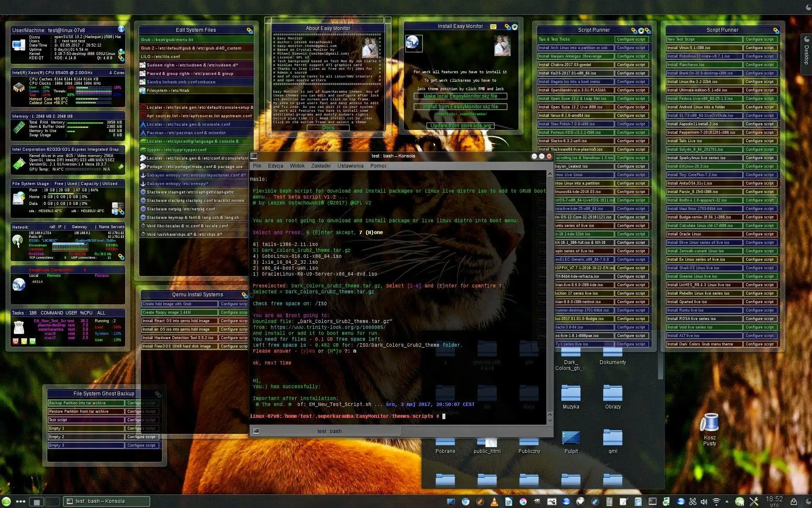Open 'LILO - /etc/lilo.conf' entry
The width and height of the screenshot is (812, 508).
[197, 56]
